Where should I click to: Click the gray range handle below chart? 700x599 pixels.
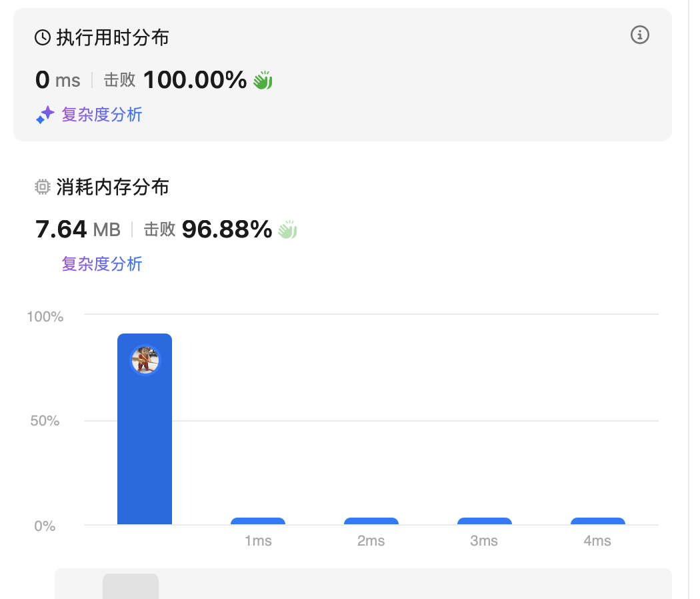click(131, 586)
